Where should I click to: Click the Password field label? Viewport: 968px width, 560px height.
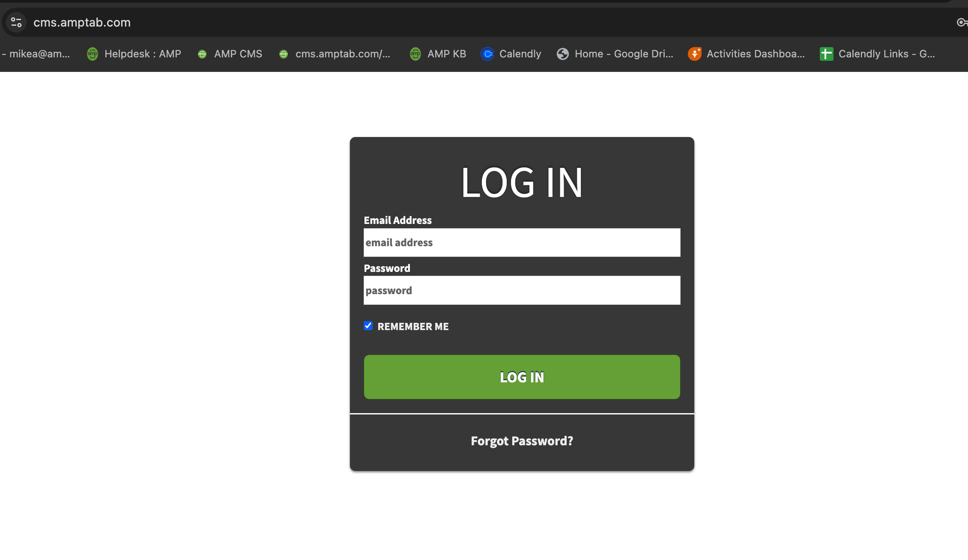(387, 268)
